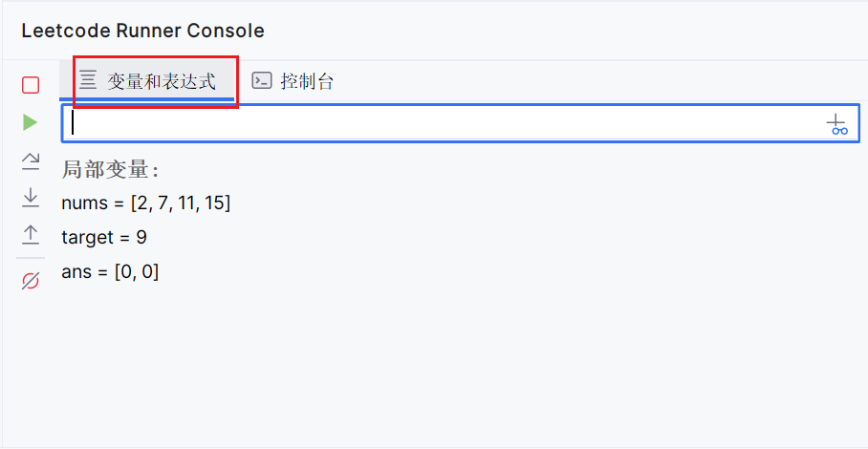This screenshot has width=868, height=449.
Task: Stop the debug session with red square
Action: click(x=31, y=85)
